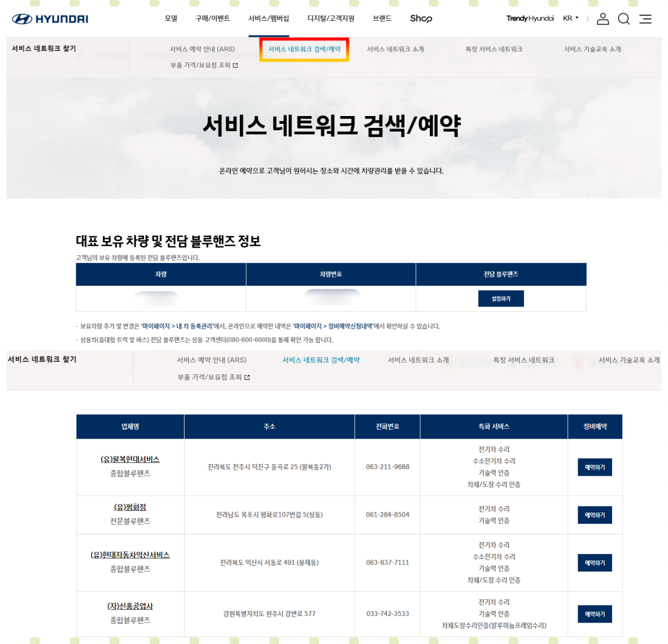
Task: Select upper 특장 서비스 네트워크 tab
Action: point(494,49)
